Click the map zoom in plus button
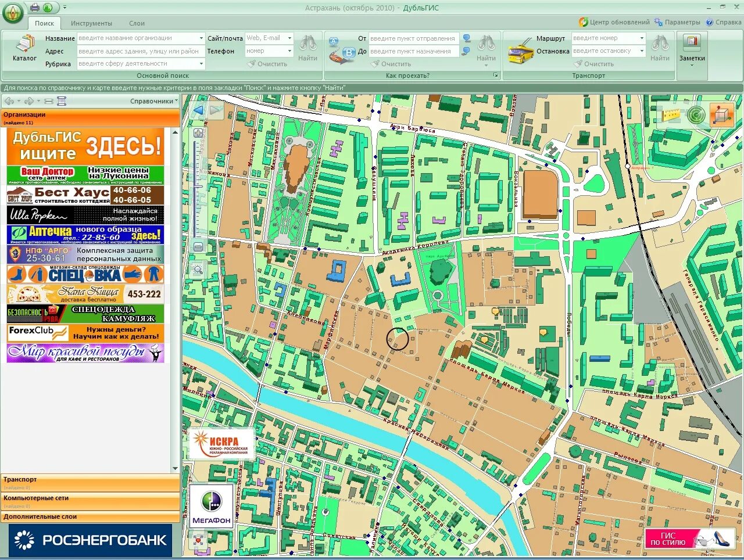Image resolution: width=744 pixels, height=560 pixels. [198, 133]
